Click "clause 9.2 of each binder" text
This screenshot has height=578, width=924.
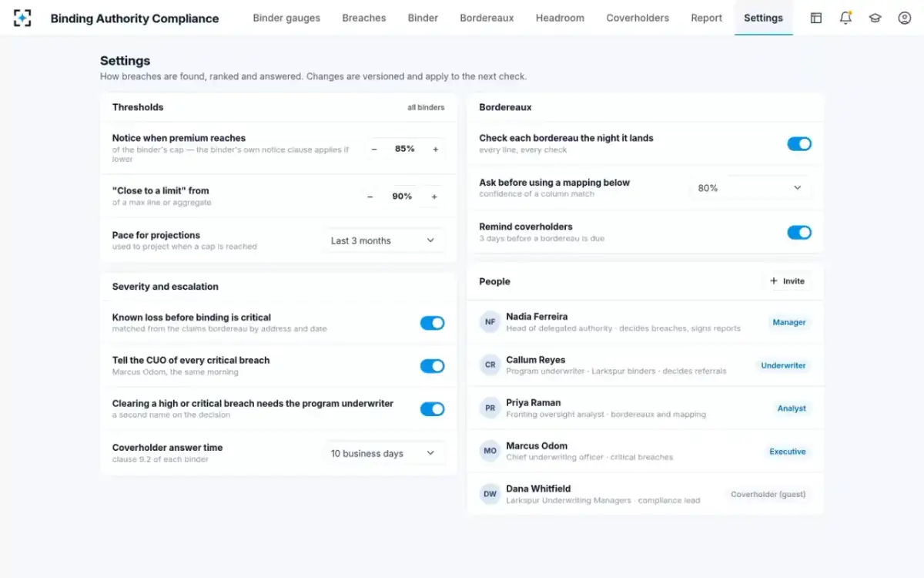(x=160, y=459)
